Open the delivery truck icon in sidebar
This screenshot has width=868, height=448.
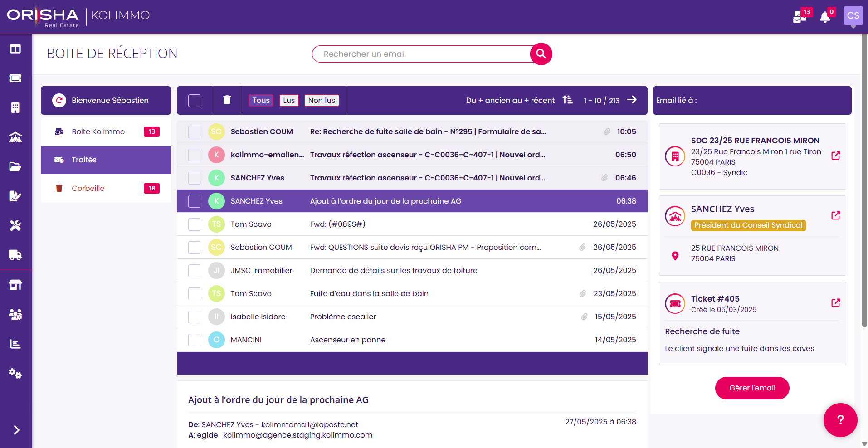pos(15,255)
